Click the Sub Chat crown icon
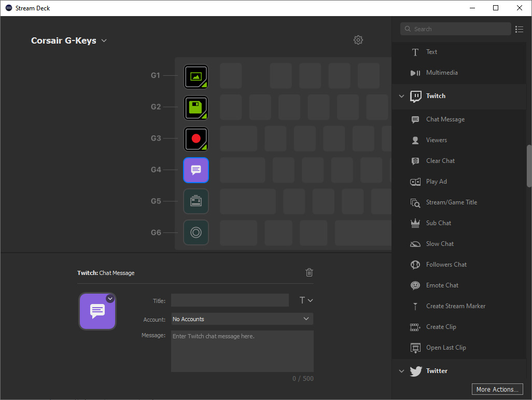 [415, 223]
